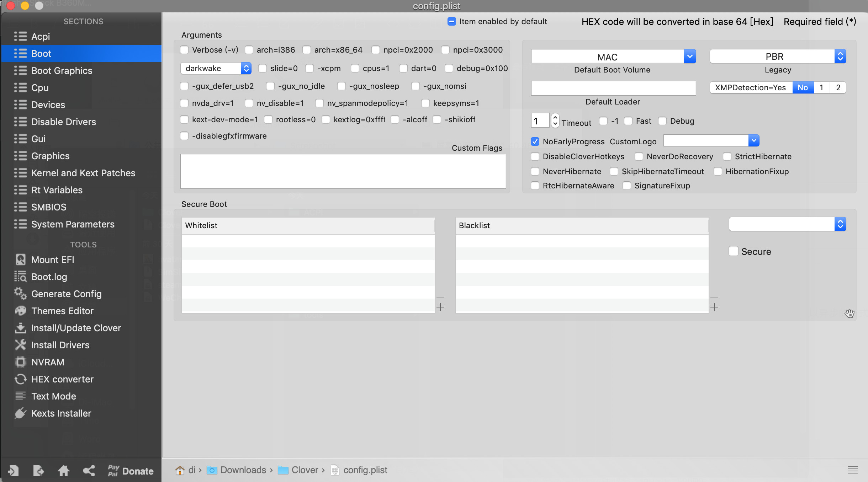Open the Legacy PBR dropdown
This screenshot has height=482, width=868.
pos(778,57)
